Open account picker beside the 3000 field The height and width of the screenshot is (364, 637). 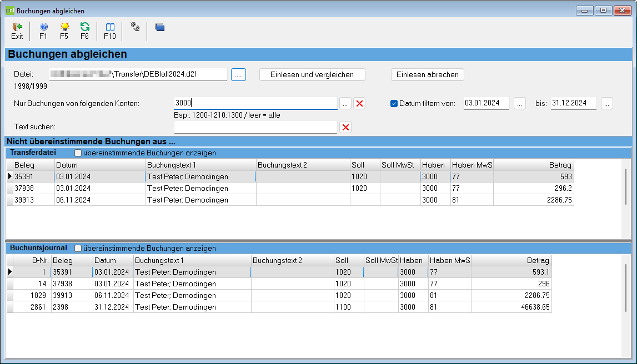pos(345,103)
